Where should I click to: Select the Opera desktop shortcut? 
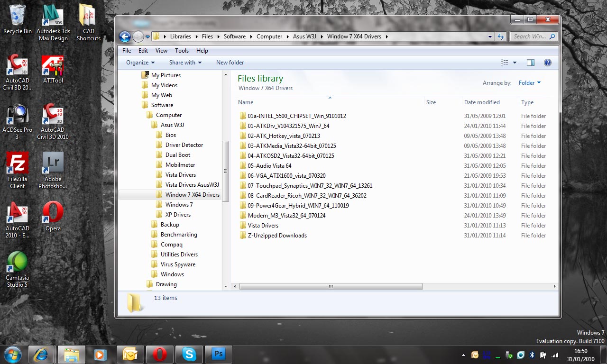(53, 216)
